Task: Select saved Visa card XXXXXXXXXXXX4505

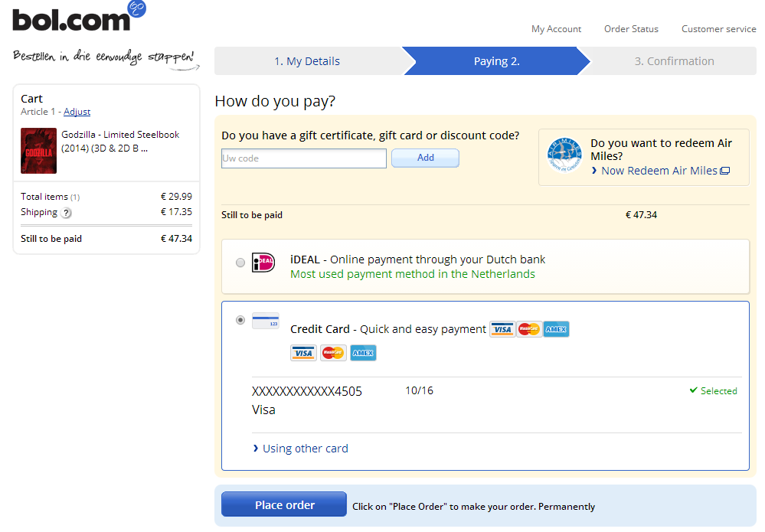Action: pyautogui.click(x=307, y=392)
